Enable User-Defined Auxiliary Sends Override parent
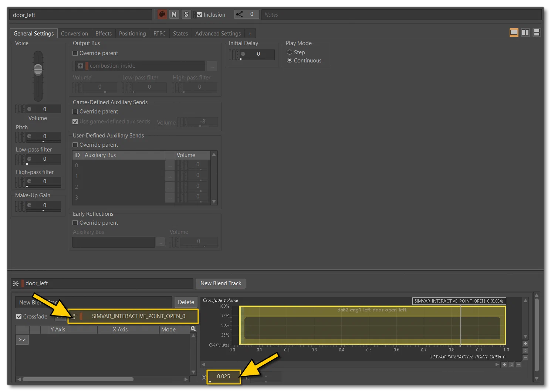Screen dimensions: 551x392 (x=75, y=145)
